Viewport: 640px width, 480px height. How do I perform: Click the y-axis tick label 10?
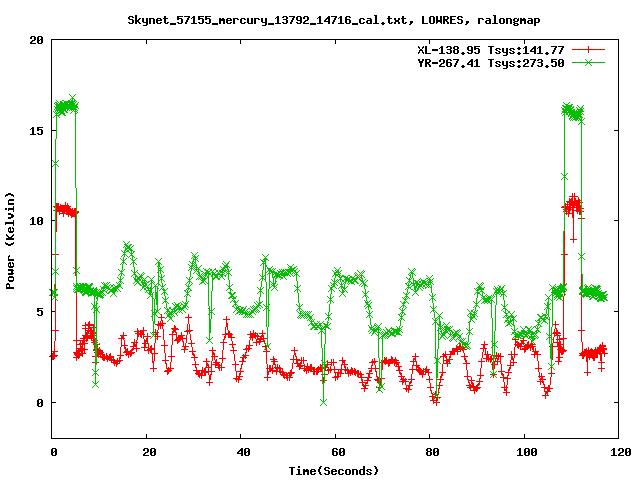pos(36,221)
